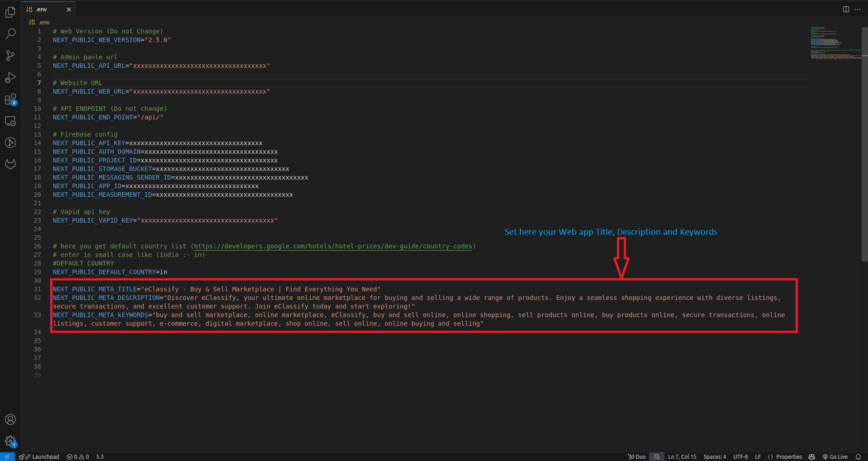Click the minimap preview area
The width and height of the screenshot is (868, 461).
(x=835, y=43)
